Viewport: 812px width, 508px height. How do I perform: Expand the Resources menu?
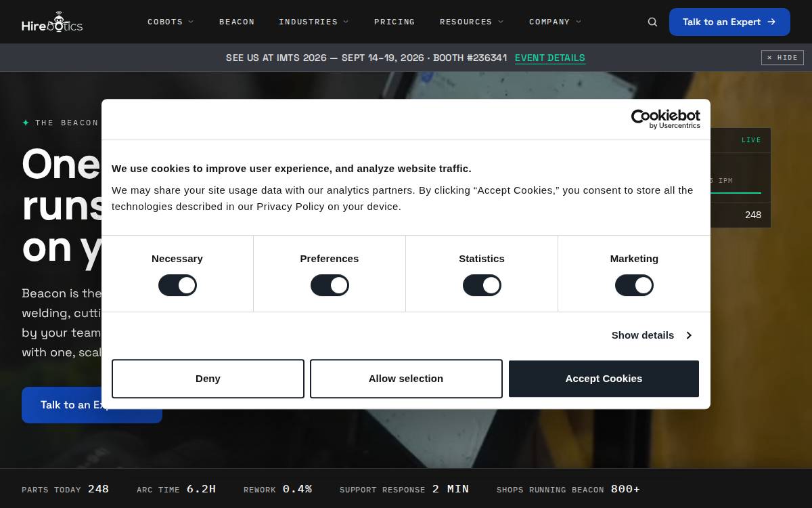(472, 22)
